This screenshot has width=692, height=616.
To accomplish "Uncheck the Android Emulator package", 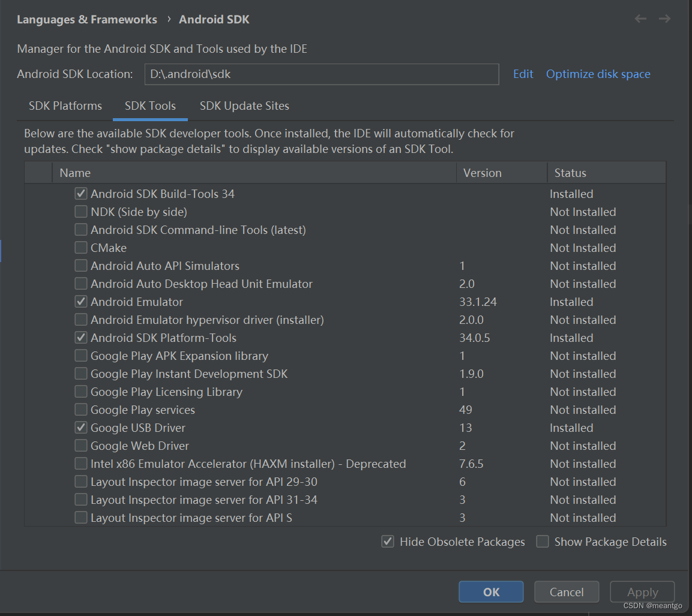I will 81,302.
